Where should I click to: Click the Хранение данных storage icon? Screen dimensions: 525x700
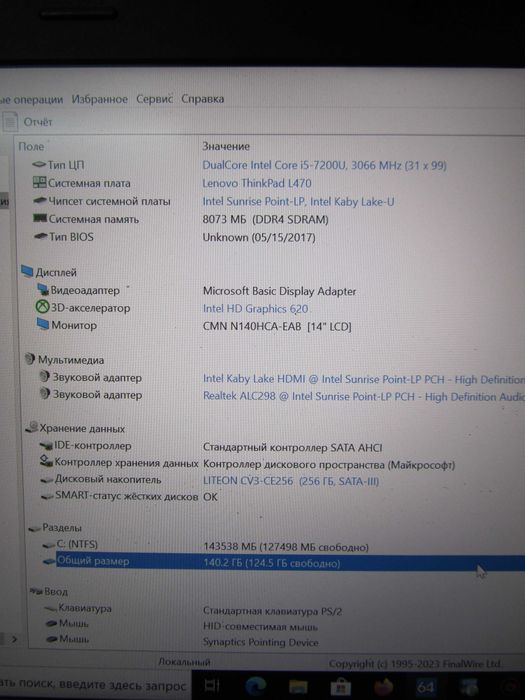click(x=31, y=428)
